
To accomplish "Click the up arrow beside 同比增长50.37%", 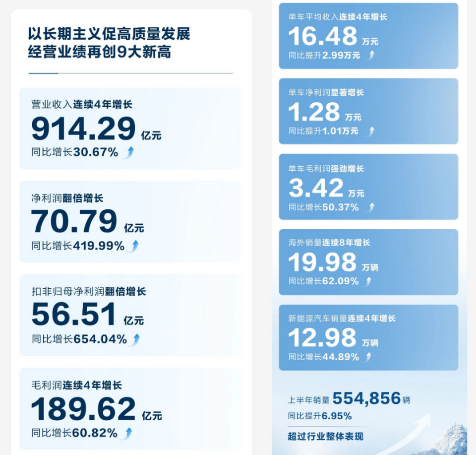I will (371, 207).
